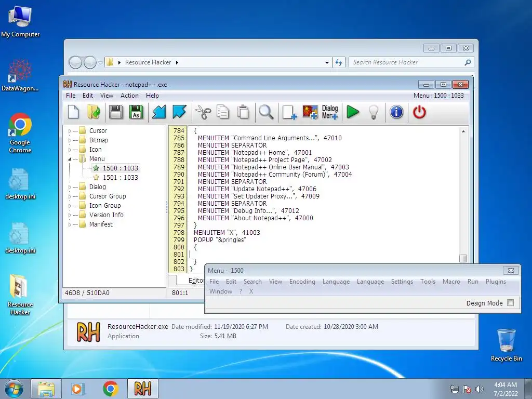Click Plugins in the menu preview
Image resolution: width=532 pixels, height=399 pixels.
pos(496,282)
